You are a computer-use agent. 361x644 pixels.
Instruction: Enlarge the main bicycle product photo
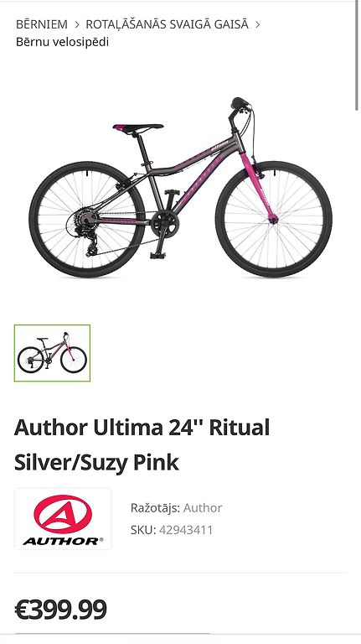tap(181, 187)
